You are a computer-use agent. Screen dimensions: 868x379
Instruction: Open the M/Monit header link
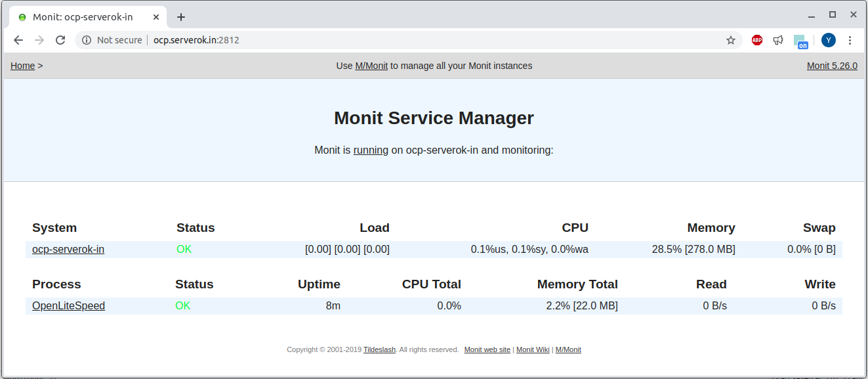(x=371, y=66)
